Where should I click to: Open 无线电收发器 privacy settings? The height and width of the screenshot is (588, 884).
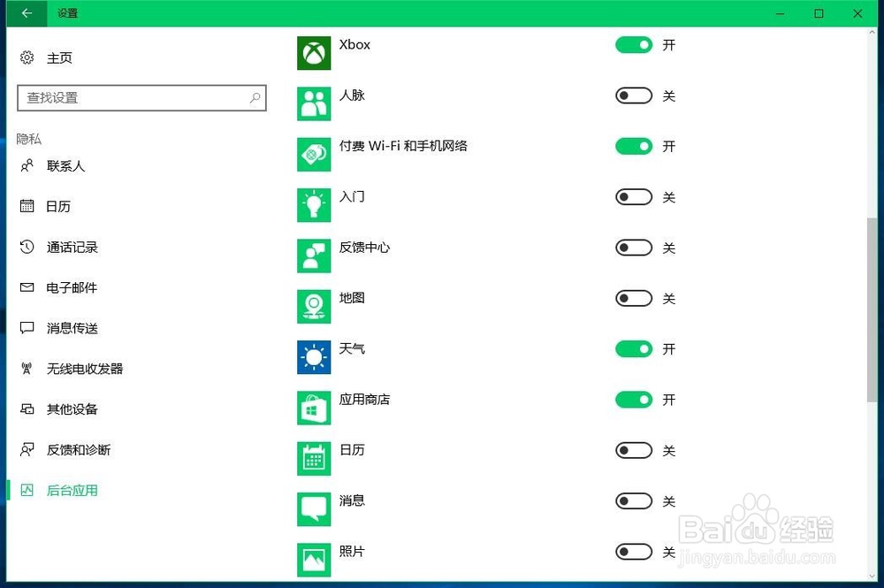[x=84, y=369]
